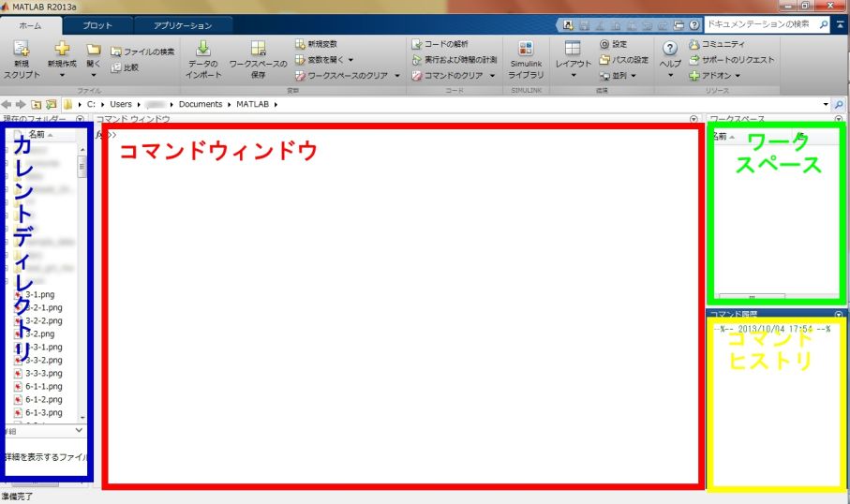The height and width of the screenshot is (504, 850).
Task: Expand the 詳細 details panel chevron
Action: 79,430
